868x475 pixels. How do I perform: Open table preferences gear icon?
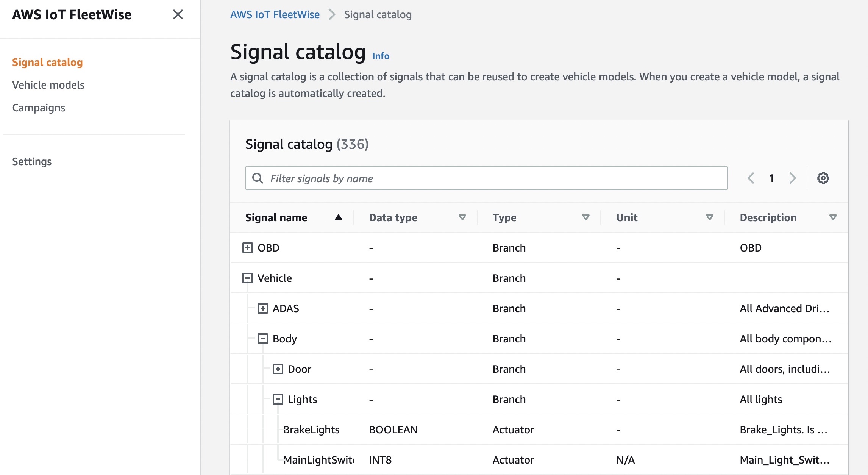tap(823, 178)
